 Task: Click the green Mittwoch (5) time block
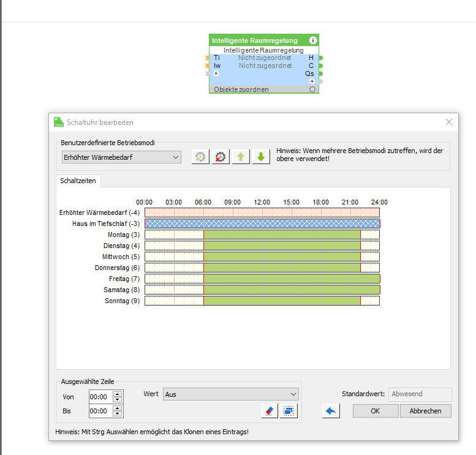[x=282, y=257]
